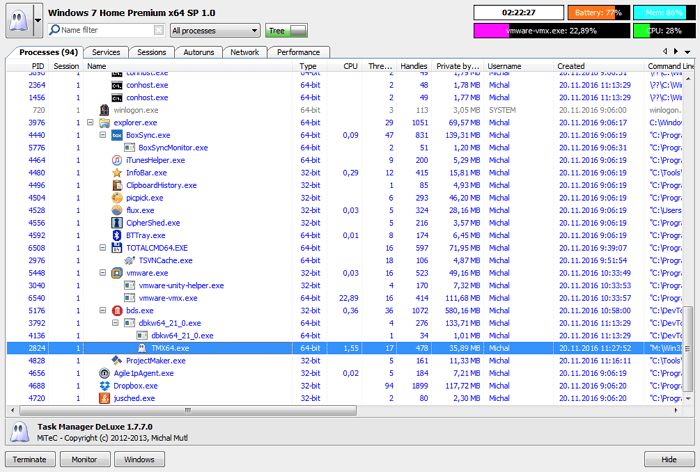Click the flux.exe process icon

pyautogui.click(x=117, y=210)
